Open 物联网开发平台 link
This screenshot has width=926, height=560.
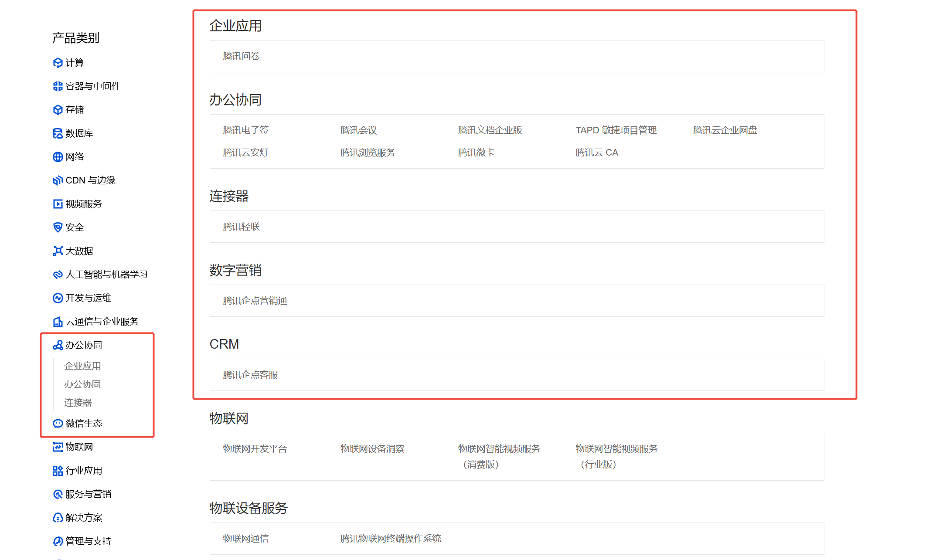tap(255, 449)
